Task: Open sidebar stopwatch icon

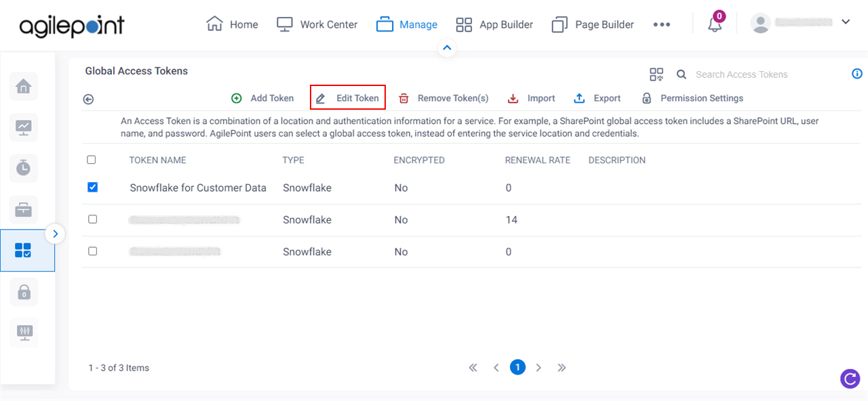Action: click(x=24, y=168)
